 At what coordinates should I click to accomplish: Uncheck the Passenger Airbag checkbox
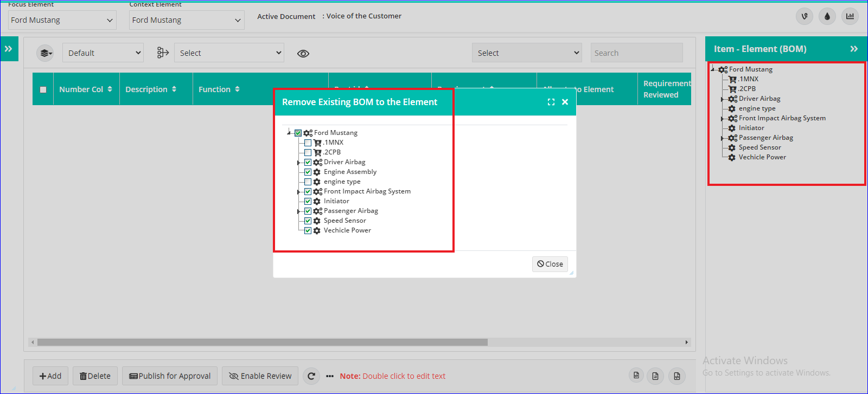point(308,211)
